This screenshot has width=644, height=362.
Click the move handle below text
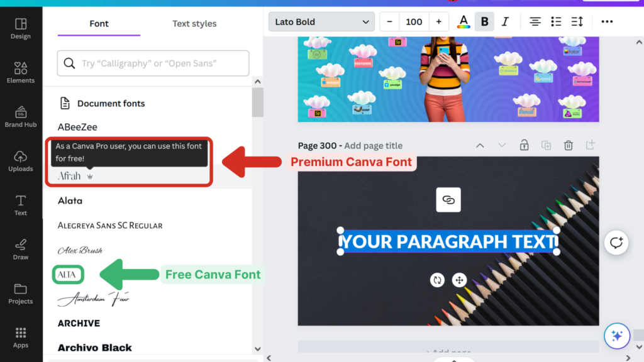point(459,280)
